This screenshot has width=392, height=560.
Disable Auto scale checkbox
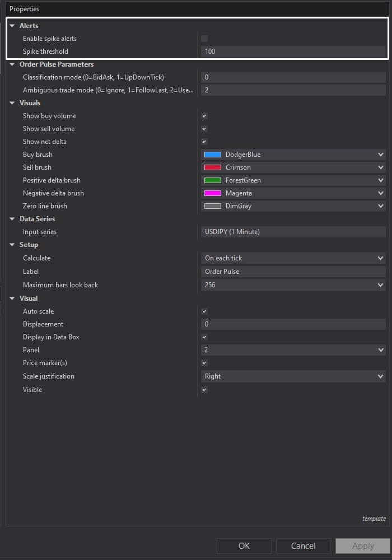[204, 311]
